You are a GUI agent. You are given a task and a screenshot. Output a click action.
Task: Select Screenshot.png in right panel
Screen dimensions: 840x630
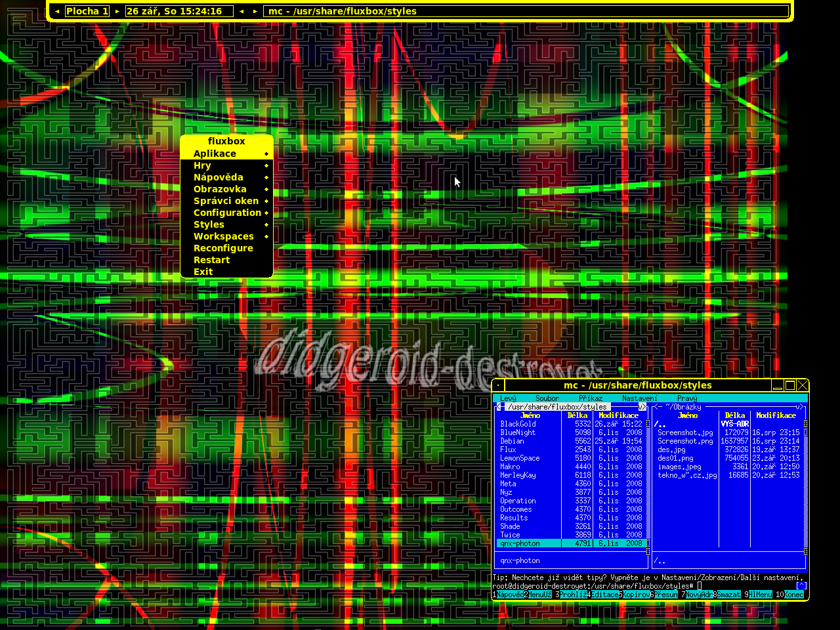(728, 441)
